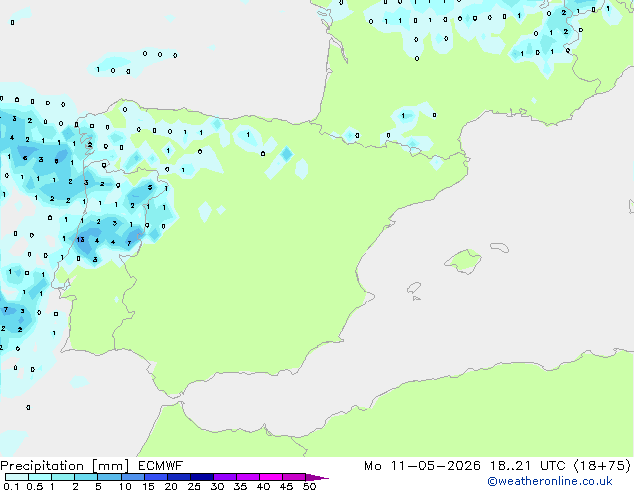Image resolution: width=634 pixels, height=490 pixels.
Task: Select the 2–5 mm legend color box
Action: pyautogui.click(x=86, y=477)
